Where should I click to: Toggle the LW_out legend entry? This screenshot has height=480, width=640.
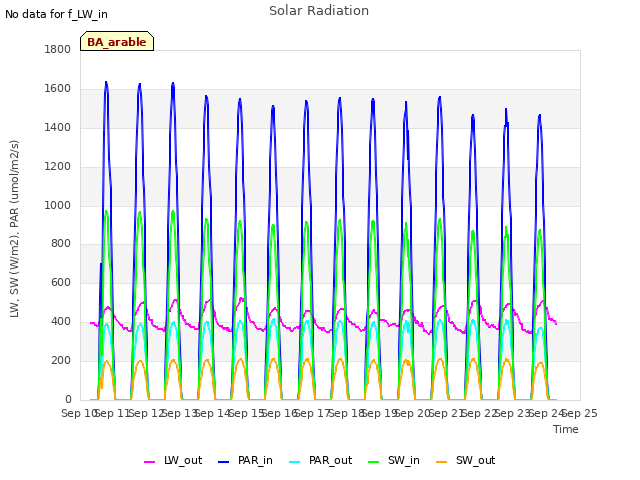click(173, 460)
